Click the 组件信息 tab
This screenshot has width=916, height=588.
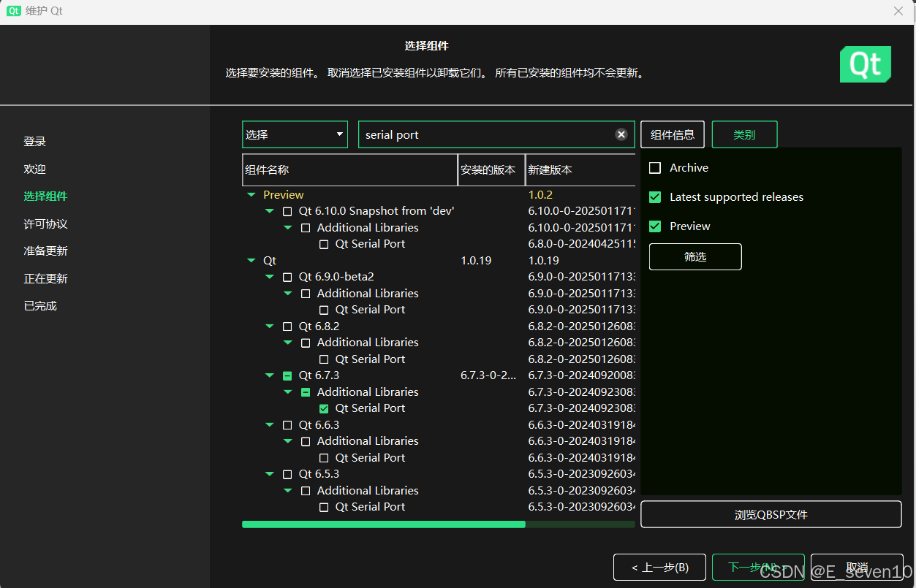[x=672, y=134]
